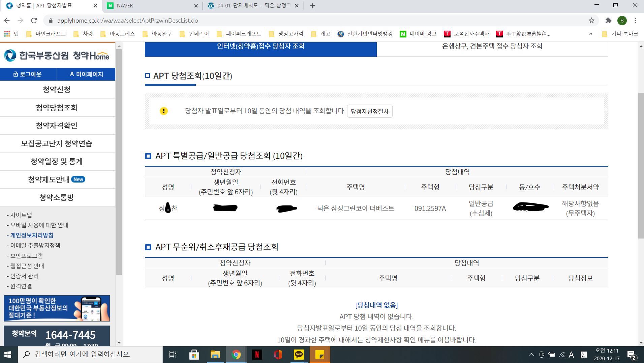Open the 아동드레스 bookmark folder

coord(118,34)
